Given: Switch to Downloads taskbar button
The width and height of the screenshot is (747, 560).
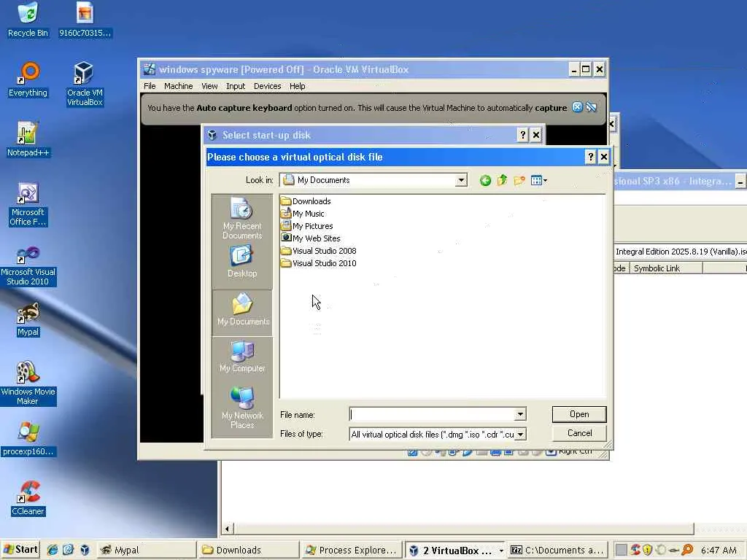Looking at the screenshot, I should [x=249, y=550].
